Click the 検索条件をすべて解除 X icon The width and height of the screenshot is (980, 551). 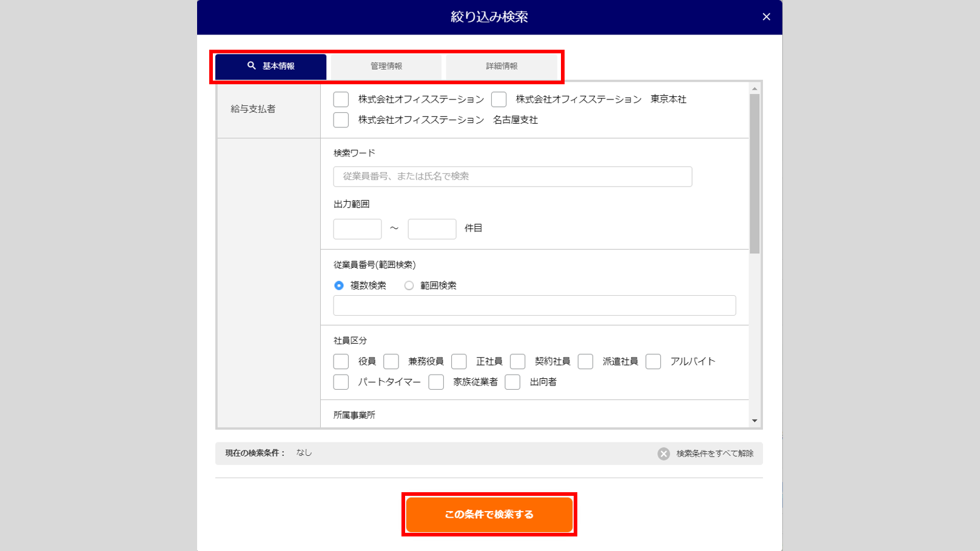(x=664, y=454)
